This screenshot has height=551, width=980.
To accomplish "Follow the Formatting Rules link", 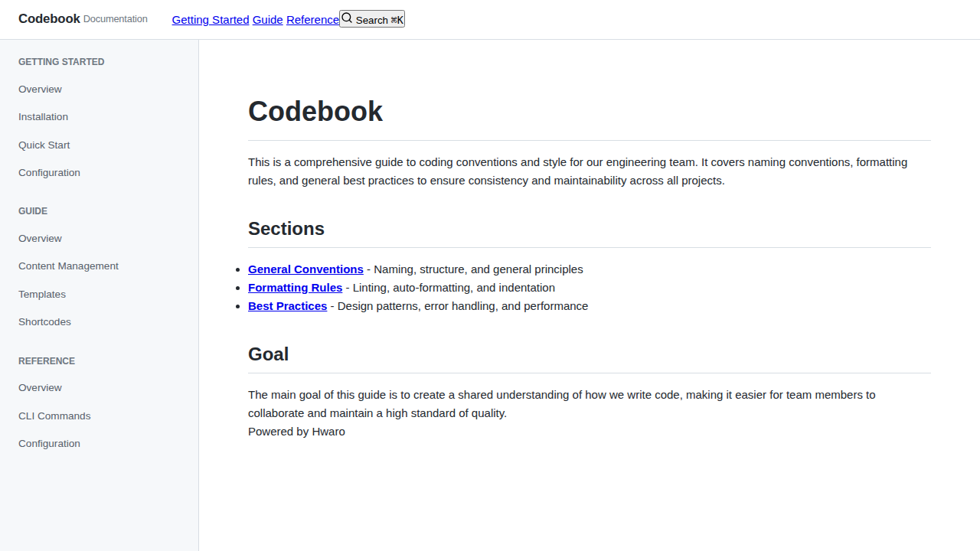I will 295,288.
